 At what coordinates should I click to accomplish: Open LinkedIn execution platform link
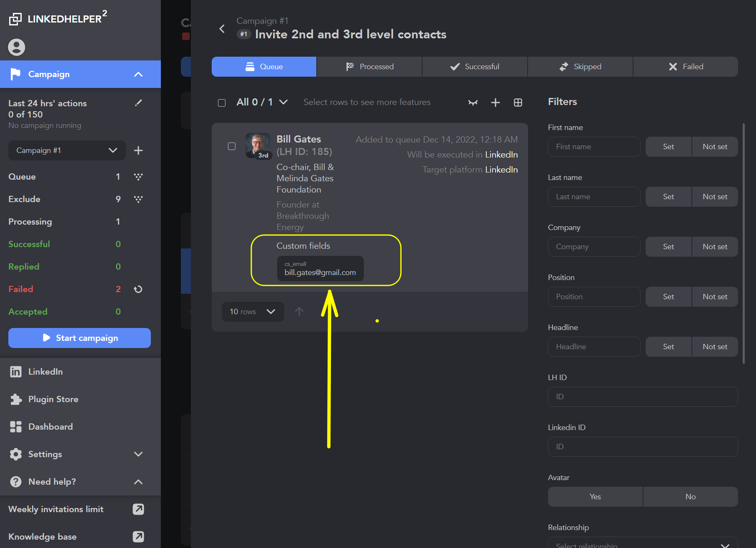tap(501, 155)
